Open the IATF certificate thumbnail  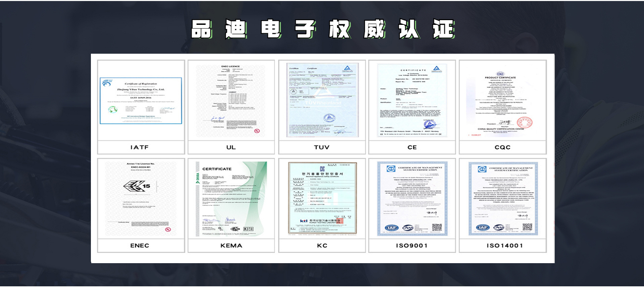141,101
